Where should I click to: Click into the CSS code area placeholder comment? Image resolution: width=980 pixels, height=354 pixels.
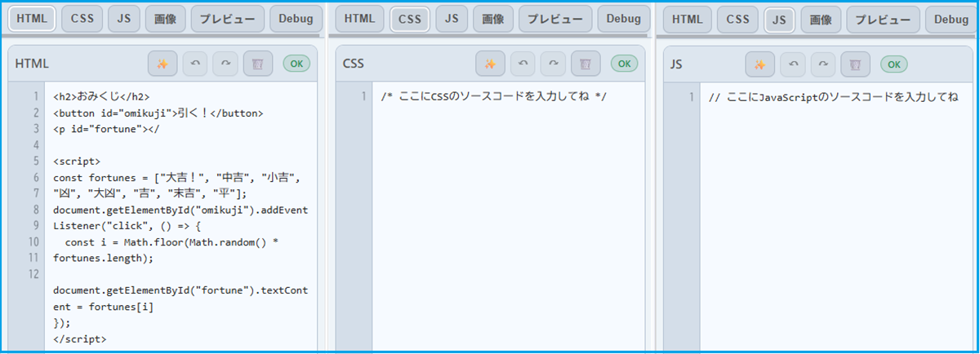pyautogui.click(x=493, y=97)
